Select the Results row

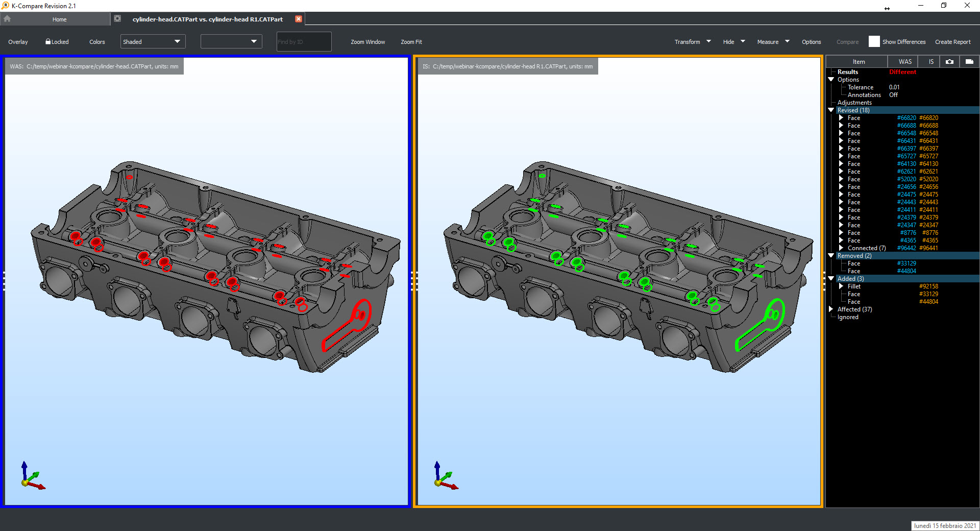902,72
